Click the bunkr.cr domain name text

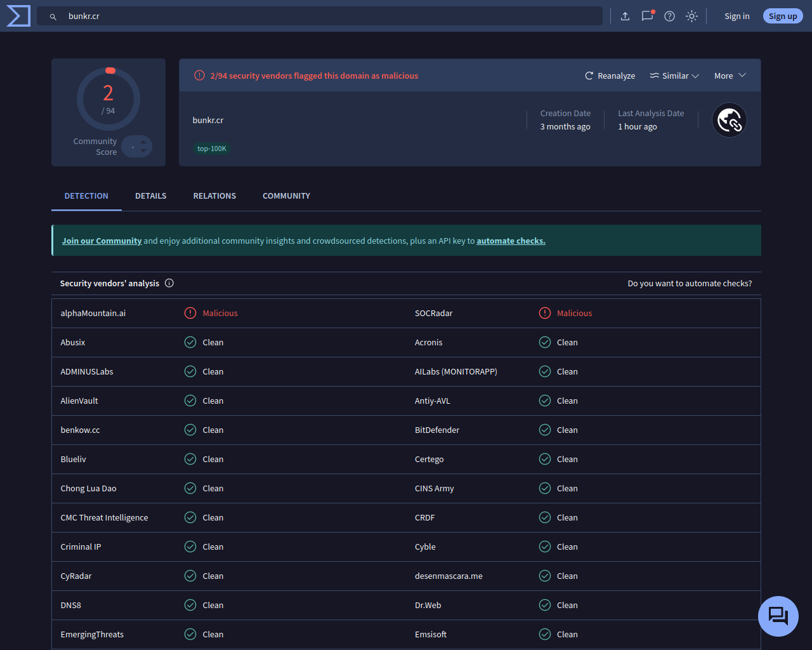(208, 120)
